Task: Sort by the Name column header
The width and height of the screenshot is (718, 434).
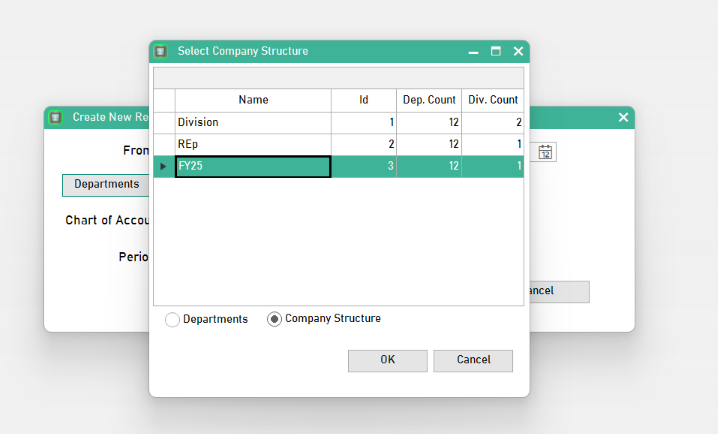Action: (x=253, y=100)
